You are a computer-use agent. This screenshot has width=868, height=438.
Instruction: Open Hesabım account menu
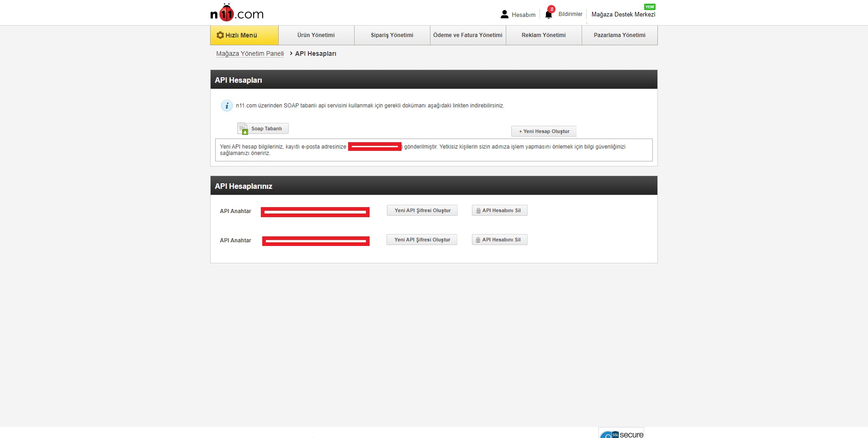click(x=518, y=15)
